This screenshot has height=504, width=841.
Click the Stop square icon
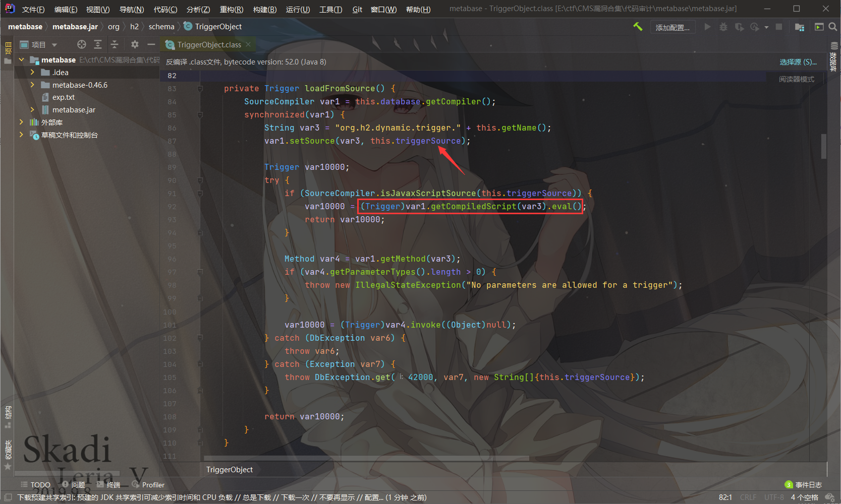(x=779, y=27)
